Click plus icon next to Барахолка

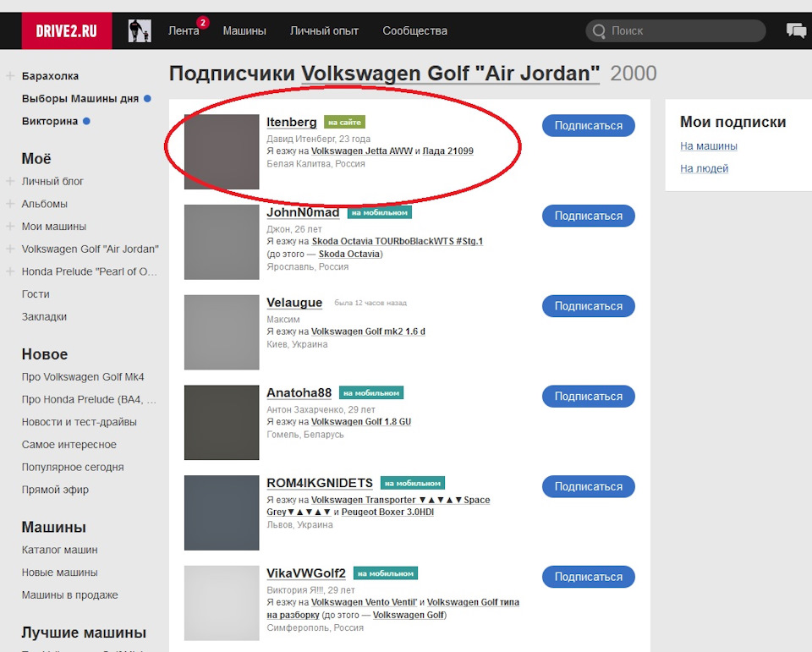point(10,76)
